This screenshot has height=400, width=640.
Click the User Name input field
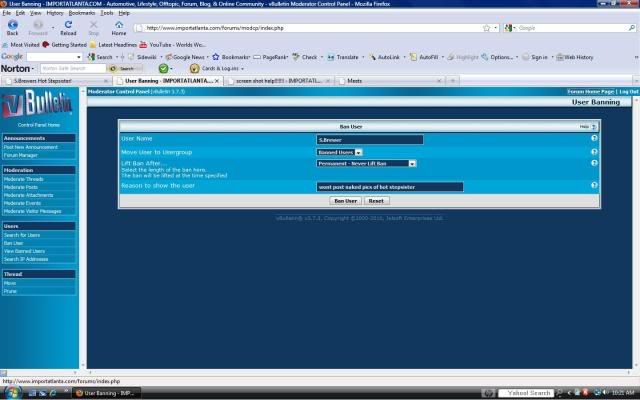[x=369, y=139]
